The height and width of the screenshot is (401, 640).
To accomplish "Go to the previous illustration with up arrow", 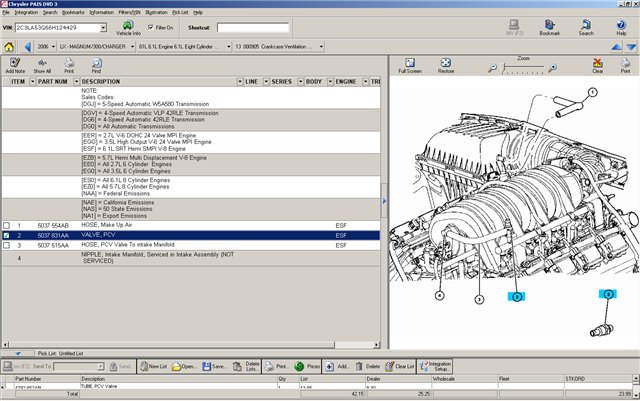I will (x=616, y=47).
